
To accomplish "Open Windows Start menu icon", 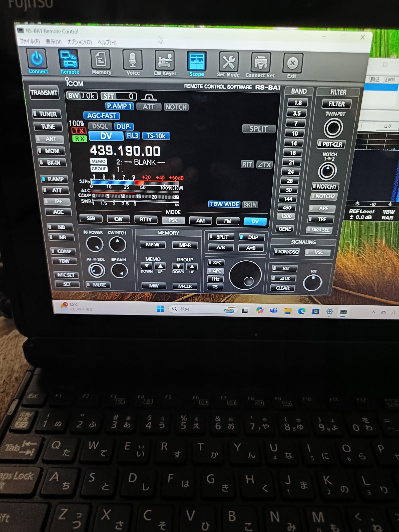I will (x=160, y=309).
